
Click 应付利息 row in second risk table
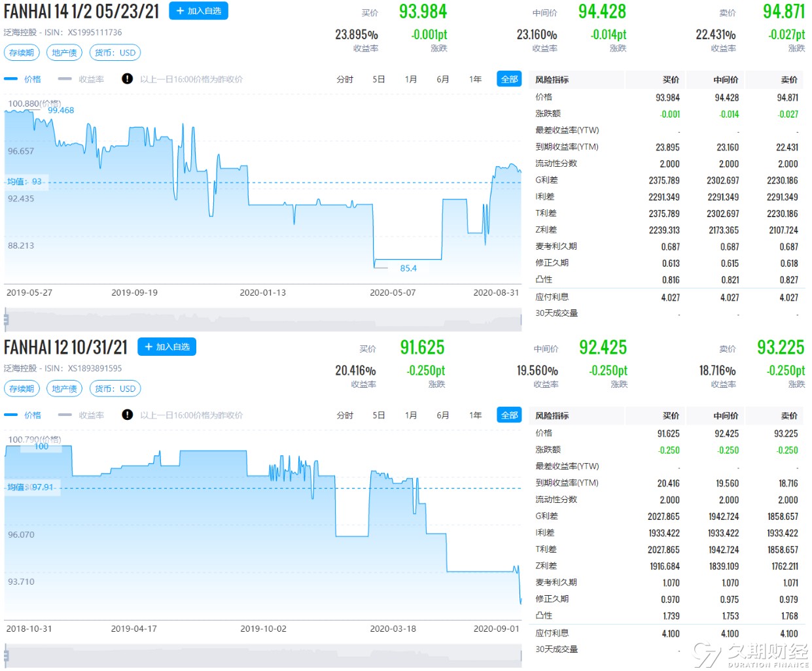[667, 633]
